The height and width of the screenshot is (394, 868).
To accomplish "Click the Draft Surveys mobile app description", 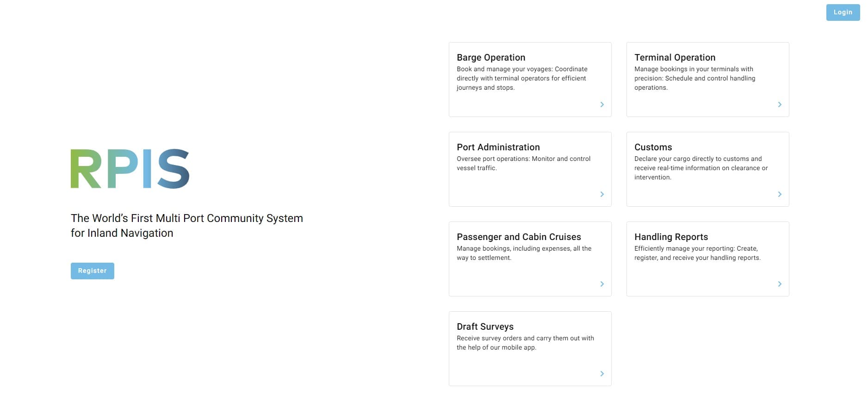I will [525, 343].
